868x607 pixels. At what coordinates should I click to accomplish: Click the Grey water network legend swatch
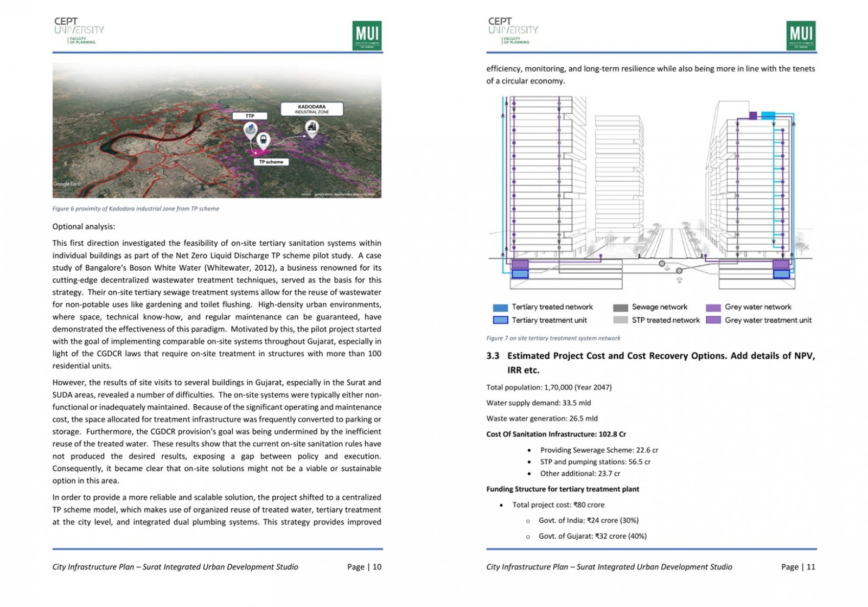coord(713,308)
